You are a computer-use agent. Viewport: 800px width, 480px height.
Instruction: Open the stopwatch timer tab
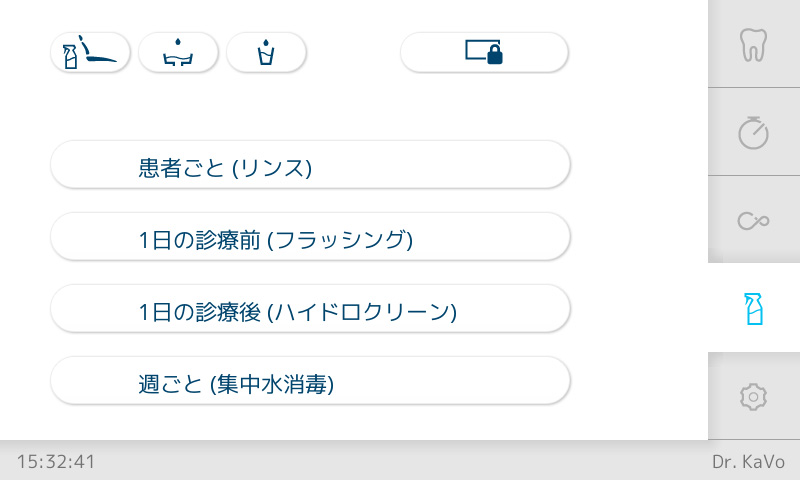point(753,132)
